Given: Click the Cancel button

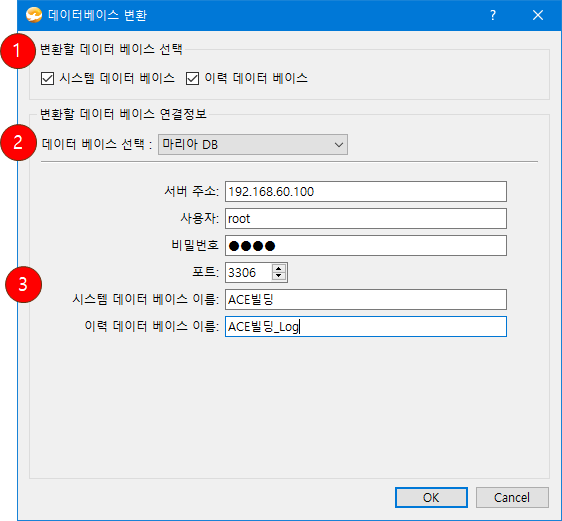Looking at the screenshot, I should point(512,497).
